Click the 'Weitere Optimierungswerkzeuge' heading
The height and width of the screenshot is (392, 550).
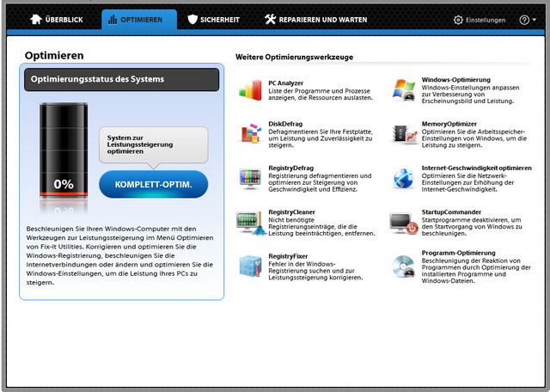click(294, 57)
